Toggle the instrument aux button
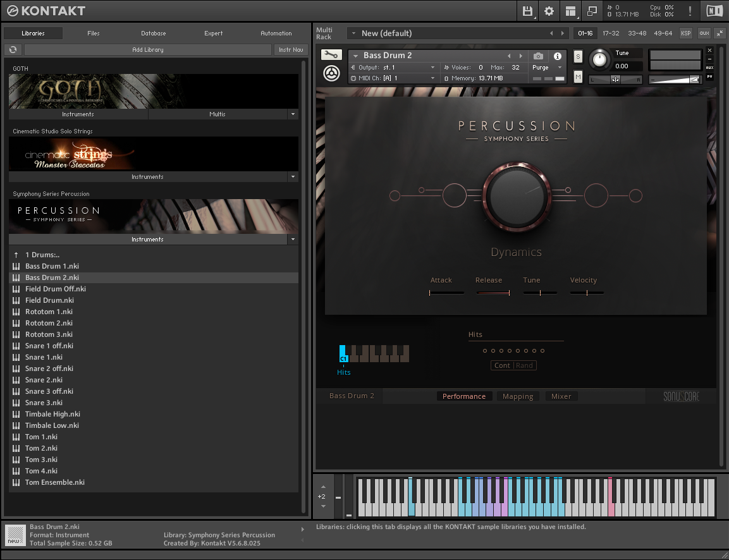The width and height of the screenshot is (729, 560). (709, 68)
